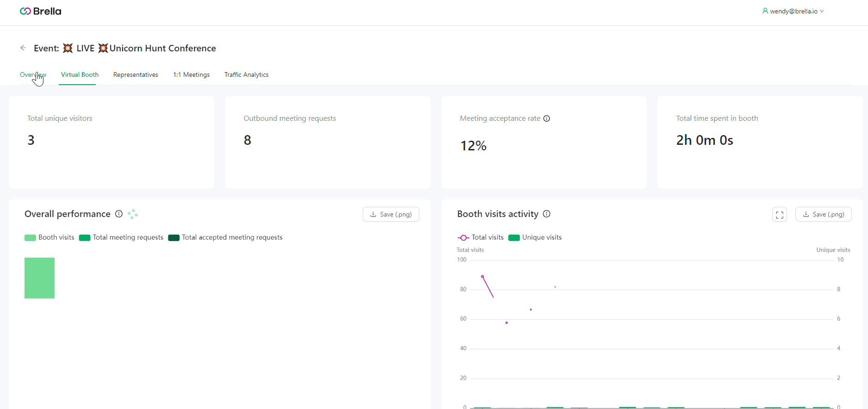Open the Traffic Analytics tab
The height and width of the screenshot is (409, 868).
point(246,74)
